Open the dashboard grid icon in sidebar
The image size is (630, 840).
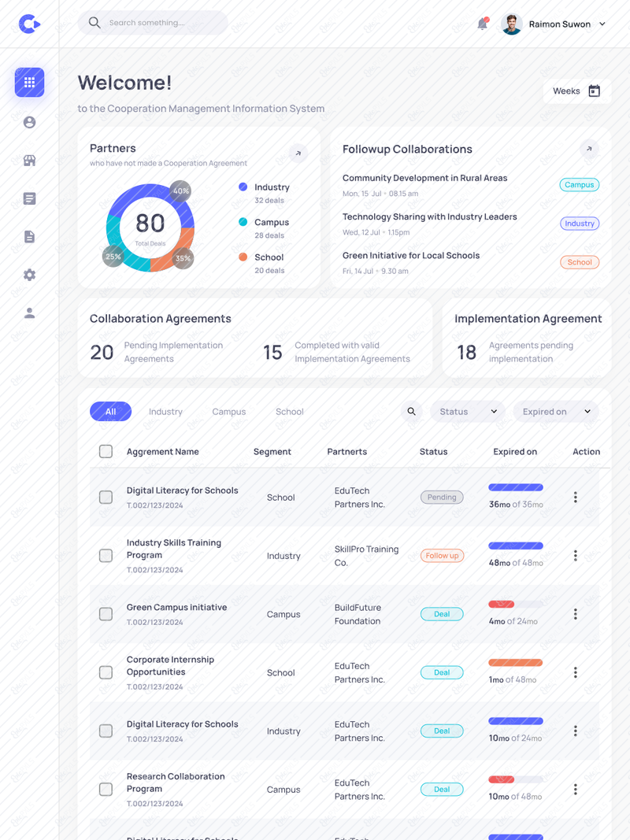(x=29, y=83)
